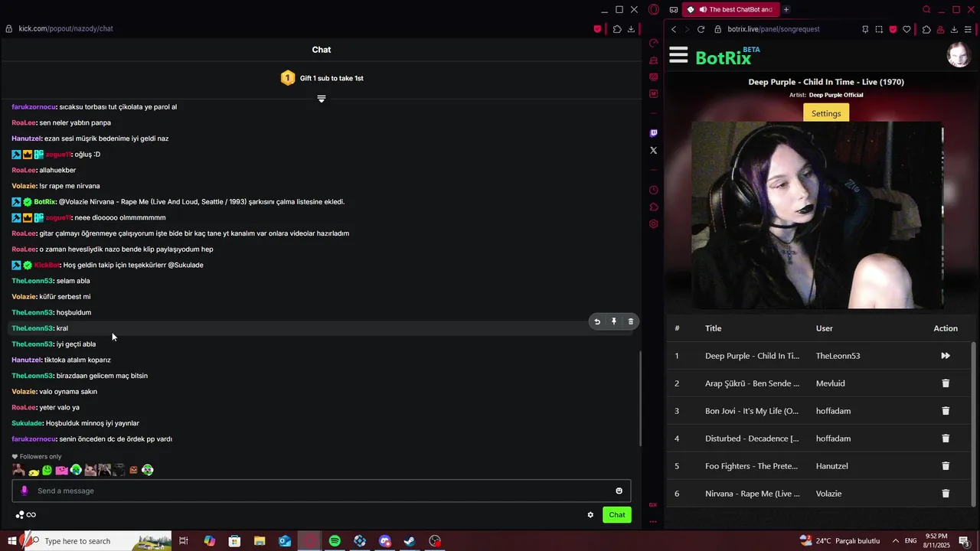980x551 pixels.
Task: Click the kick.com popout address bar
Action: coord(66,29)
